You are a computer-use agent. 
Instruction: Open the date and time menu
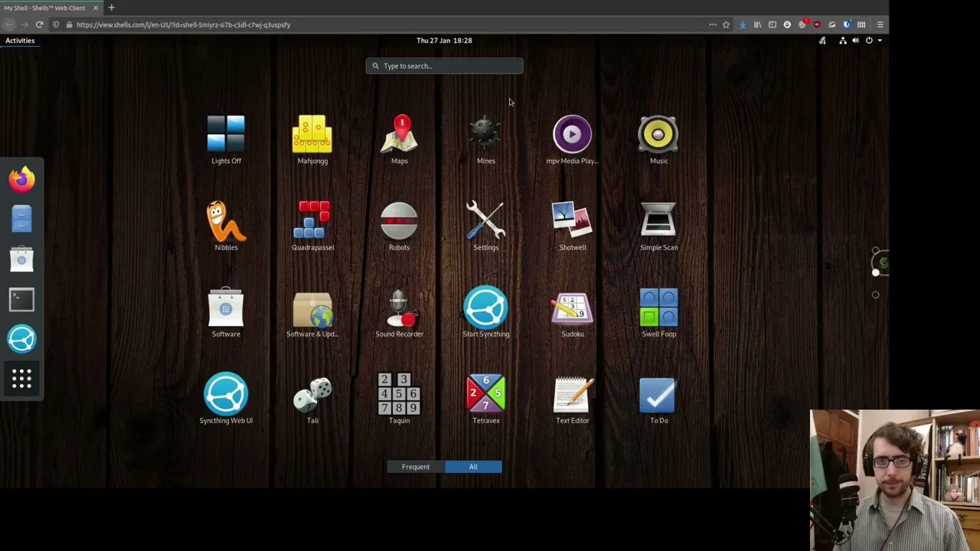coord(444,41)
